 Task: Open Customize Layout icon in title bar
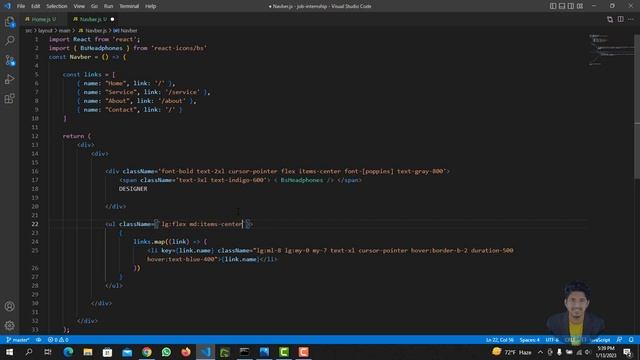580,6
